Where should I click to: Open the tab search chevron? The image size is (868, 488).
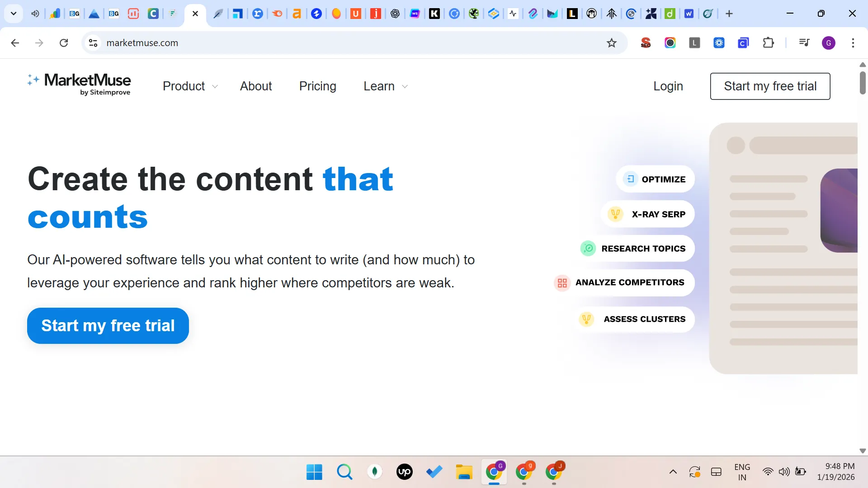pyautogui.click(x=13, y=14)
